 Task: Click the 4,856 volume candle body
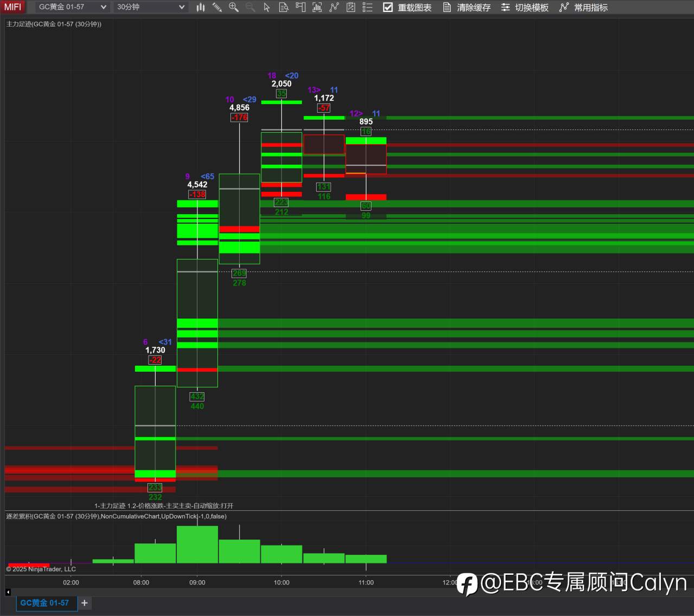coord(239,219)
